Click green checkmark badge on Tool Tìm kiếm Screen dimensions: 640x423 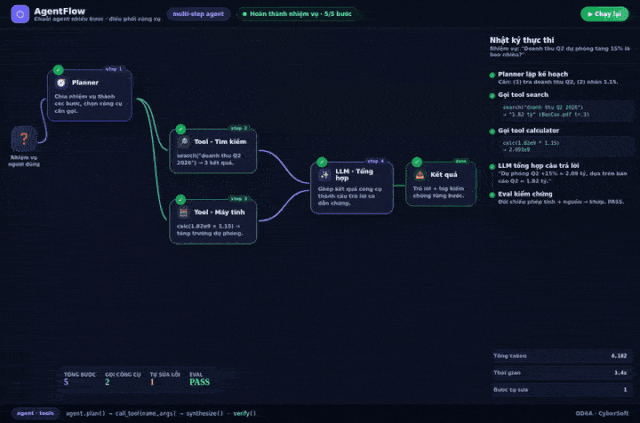point(181,129)
